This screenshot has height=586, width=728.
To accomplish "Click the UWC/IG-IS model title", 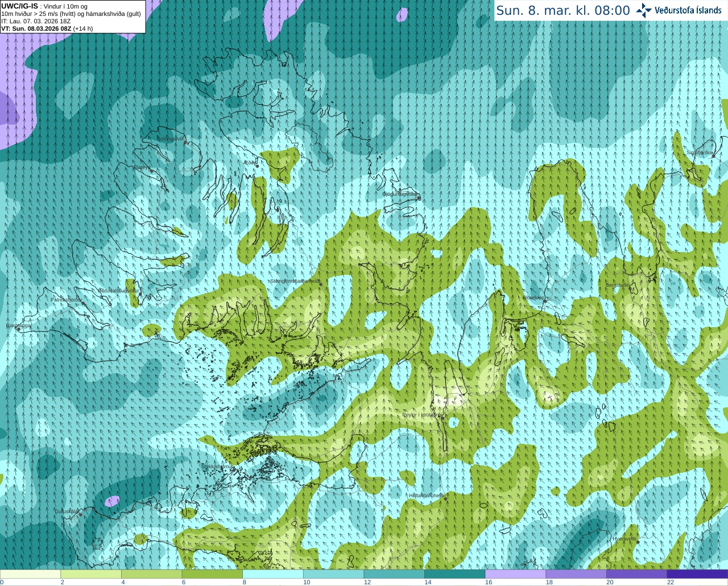I will click(x=19, y=6).
